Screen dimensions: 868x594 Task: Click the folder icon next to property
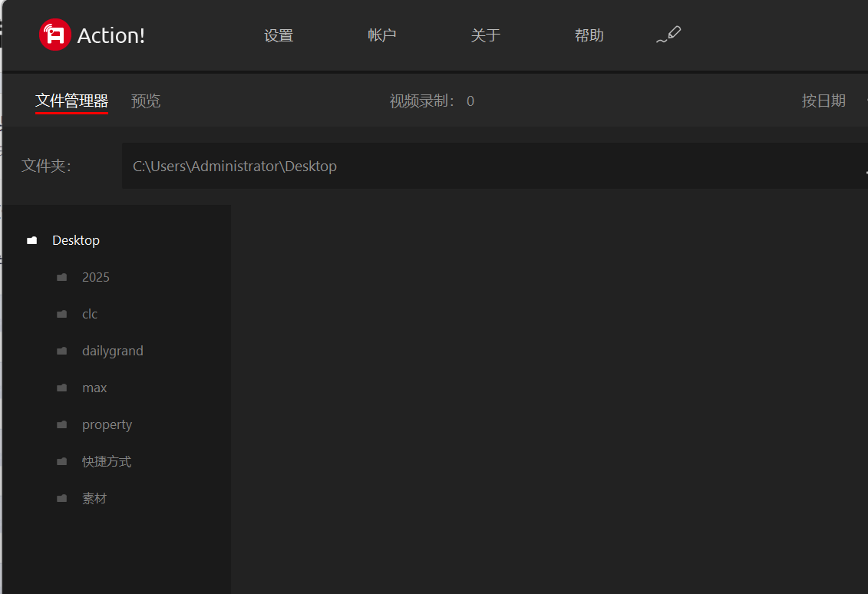62,424
